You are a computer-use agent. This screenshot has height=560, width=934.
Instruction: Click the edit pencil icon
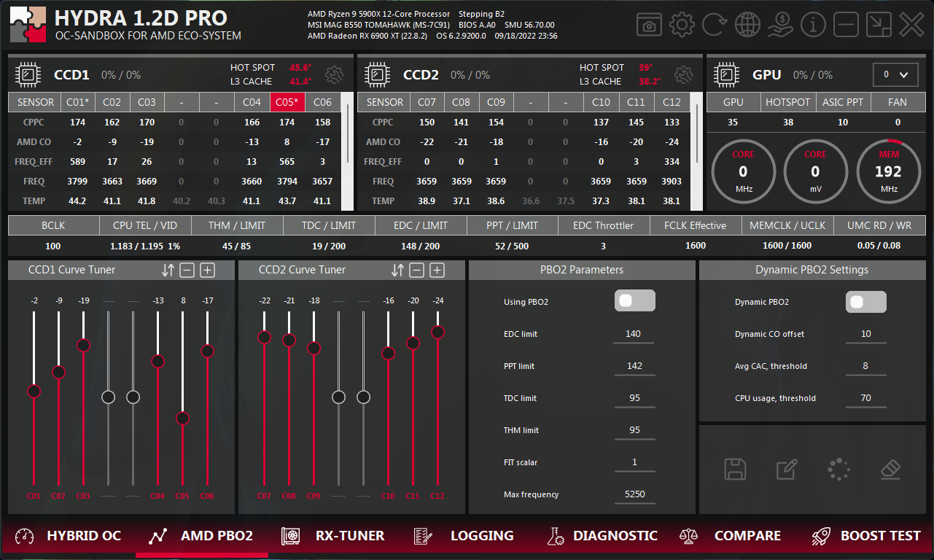(787, 469)
